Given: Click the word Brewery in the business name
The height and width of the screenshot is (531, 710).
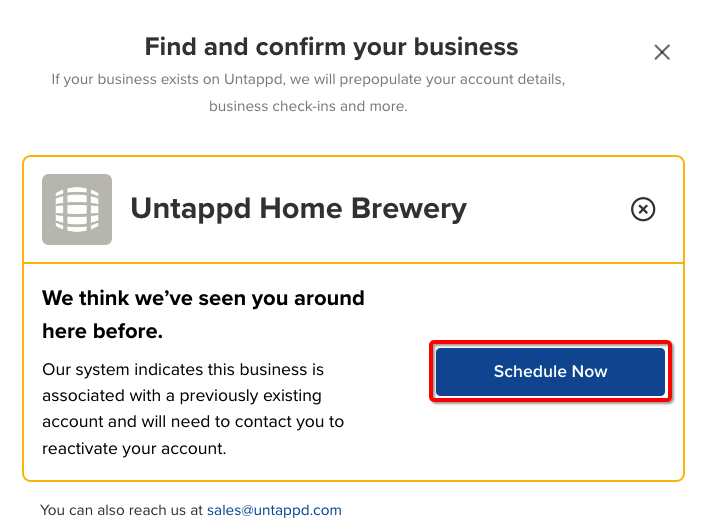Looking at the screenshot, I should point(409,209).
